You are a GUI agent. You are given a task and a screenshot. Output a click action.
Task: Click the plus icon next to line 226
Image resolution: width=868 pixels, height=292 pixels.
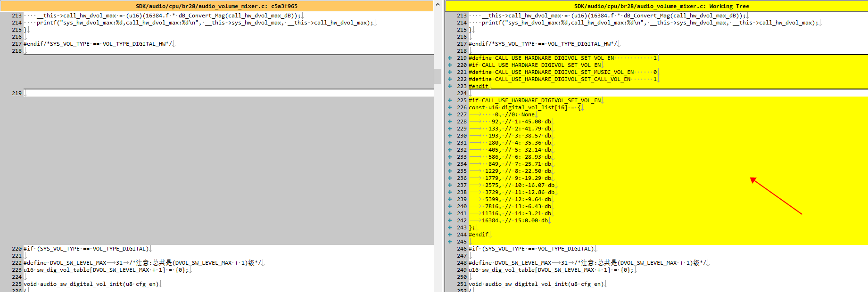tap(450, 107)
